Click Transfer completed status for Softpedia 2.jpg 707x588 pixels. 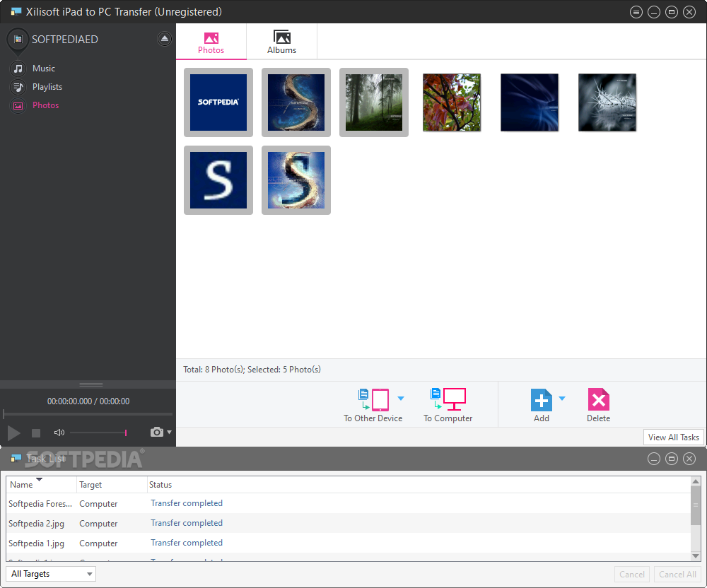coord(186,523)
